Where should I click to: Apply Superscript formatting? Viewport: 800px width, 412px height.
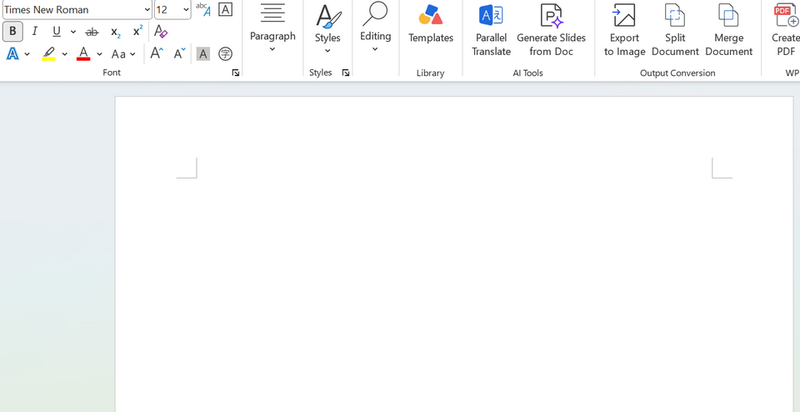click(137, 32)
